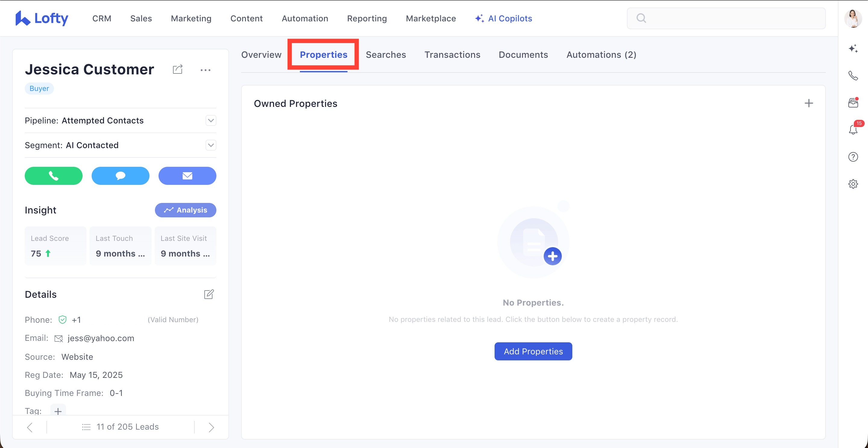Click the Add Properties button
The image size is (868, 448).
(533, 351)
